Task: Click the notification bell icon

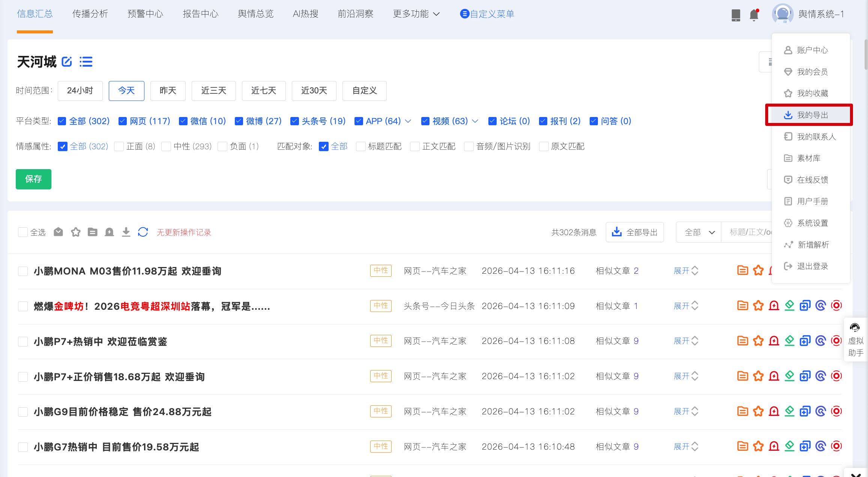Action: [754, 15]
